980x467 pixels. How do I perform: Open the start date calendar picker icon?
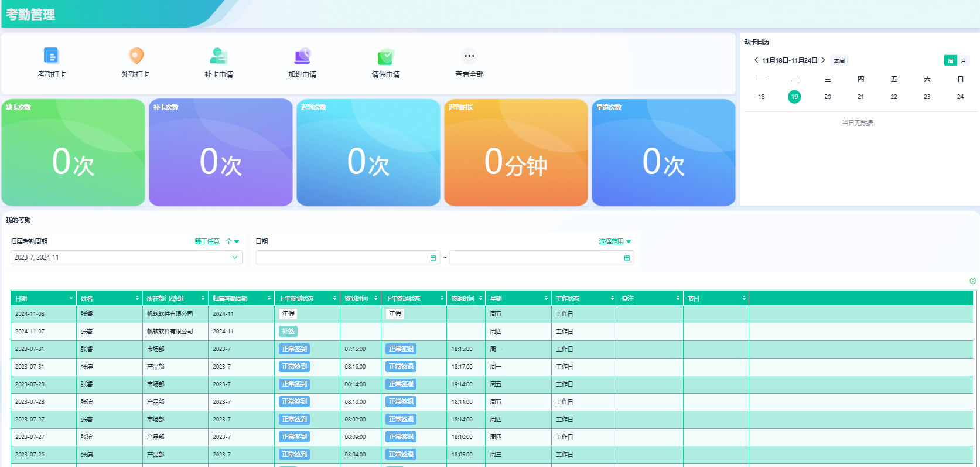pyautogui.click(x=433, y=258)
